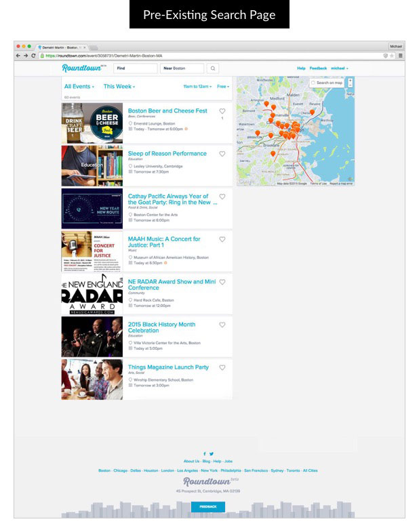Click the map pin near Brookline
This screenshot has height=532, width=419.
tap(273, 154)
